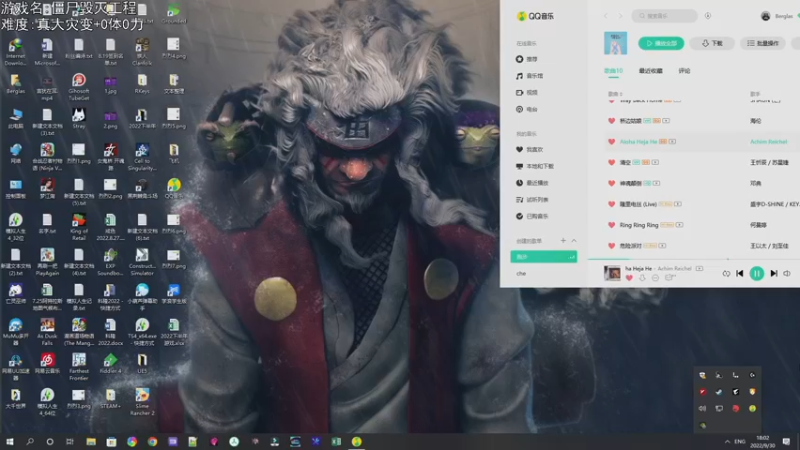
Task: Unlike the currently playing song heart icon
Action: (629, 278)
